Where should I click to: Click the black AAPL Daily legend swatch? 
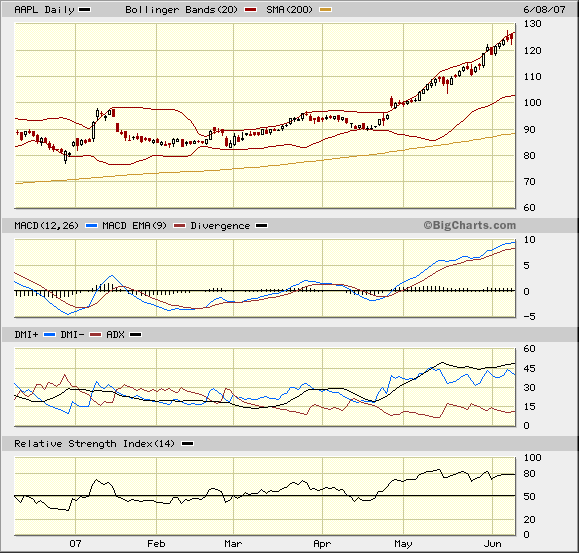coord(85,10)
